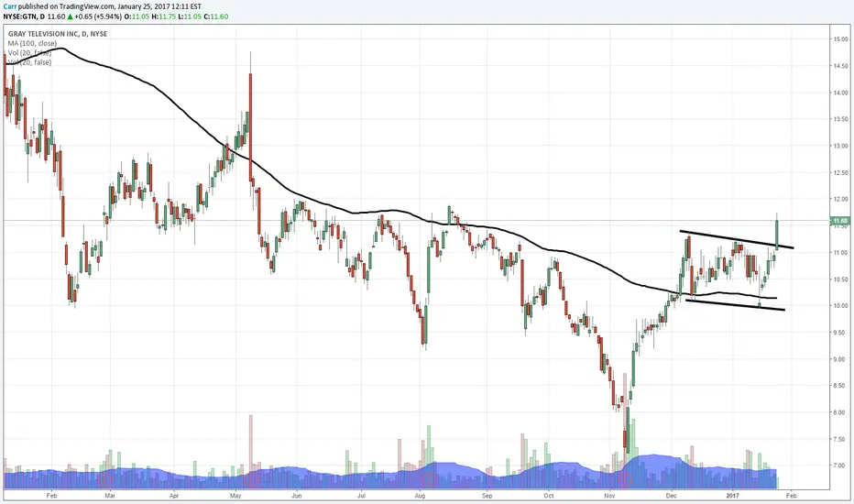Click the red circle marker near Nov
854x504 pixels.
click(x=624, y=480)
